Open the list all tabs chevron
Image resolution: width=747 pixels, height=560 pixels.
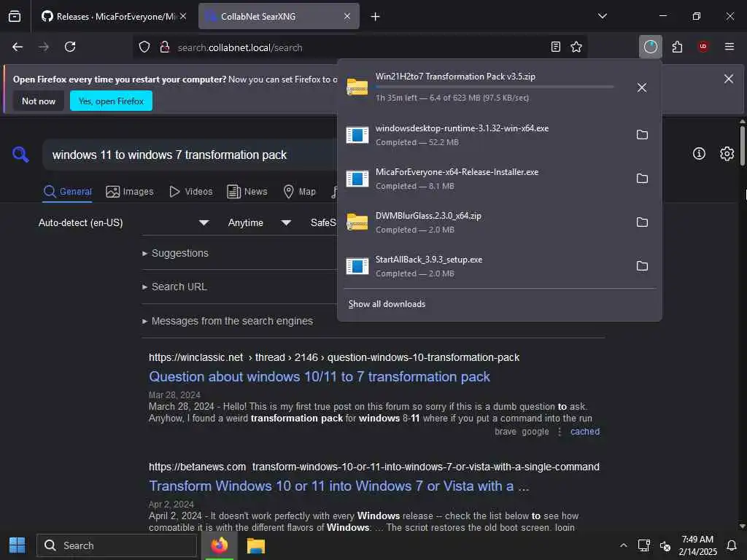pos(602,16)
